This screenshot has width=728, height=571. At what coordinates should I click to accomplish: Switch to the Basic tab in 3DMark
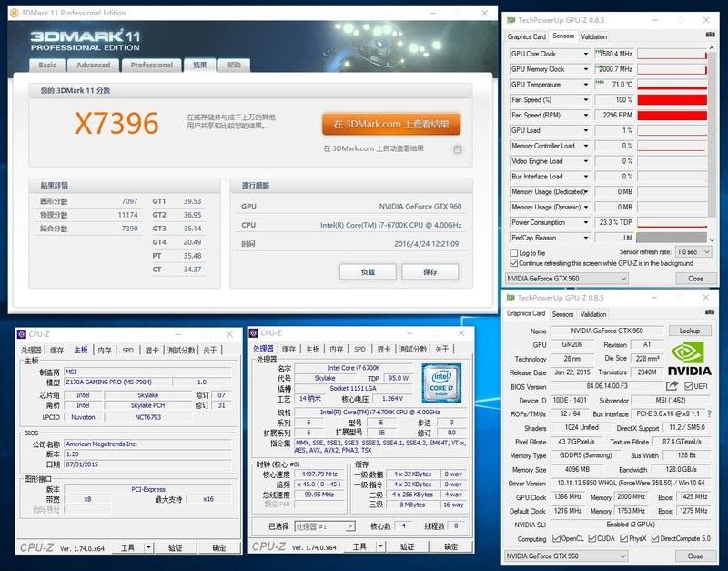click(47, 65)
